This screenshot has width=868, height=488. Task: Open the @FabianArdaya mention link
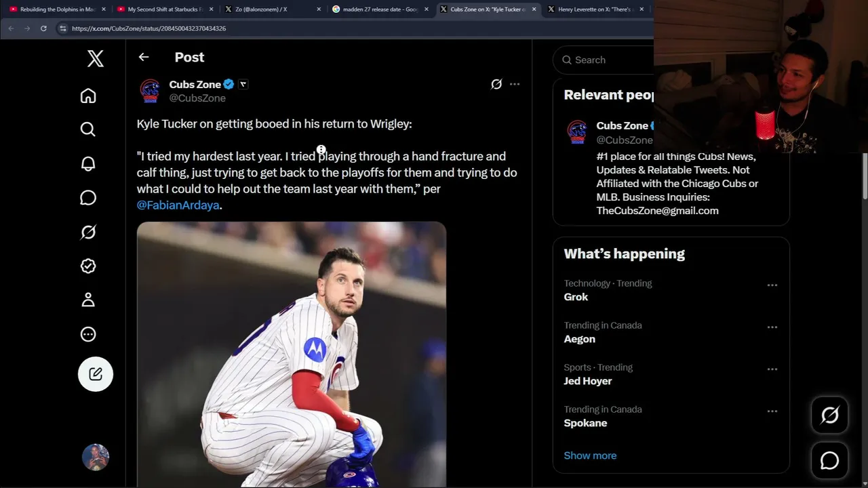point(178,205)
